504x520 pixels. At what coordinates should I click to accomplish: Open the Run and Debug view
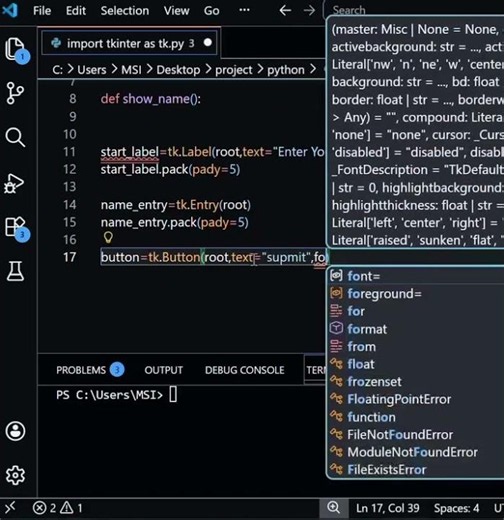[14, 183]
